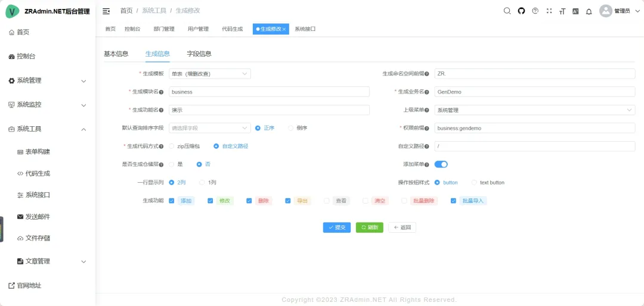
Task: Open the GitHub icon in header
Action: (521, 11)
